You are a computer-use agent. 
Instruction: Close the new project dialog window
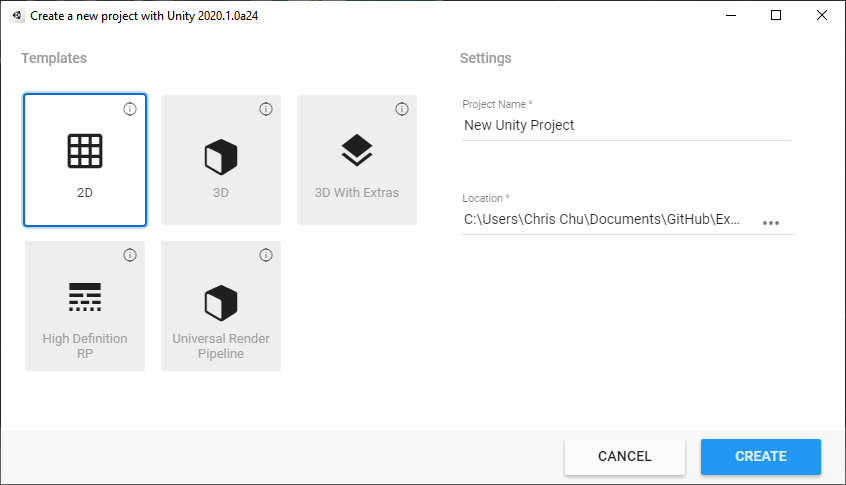click(x=822, y=16)
